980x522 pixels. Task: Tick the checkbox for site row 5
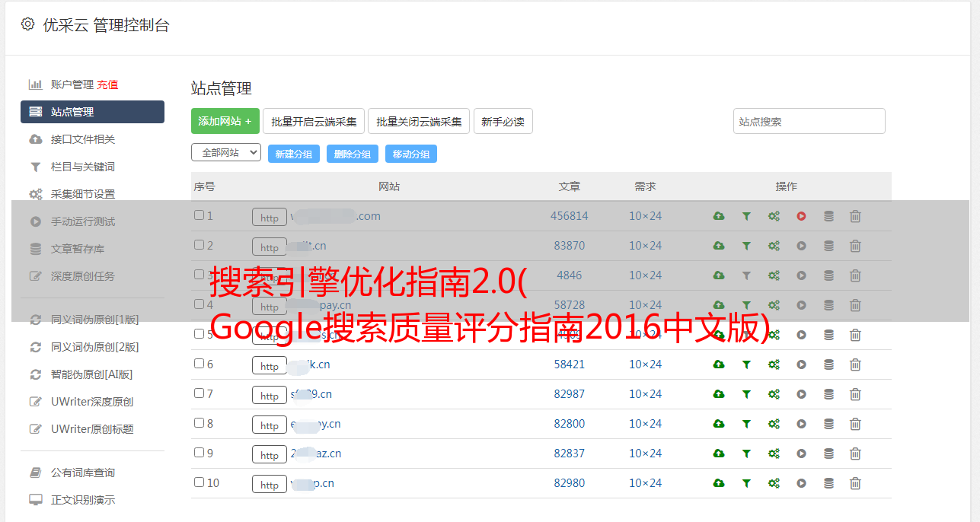[199, 334]
